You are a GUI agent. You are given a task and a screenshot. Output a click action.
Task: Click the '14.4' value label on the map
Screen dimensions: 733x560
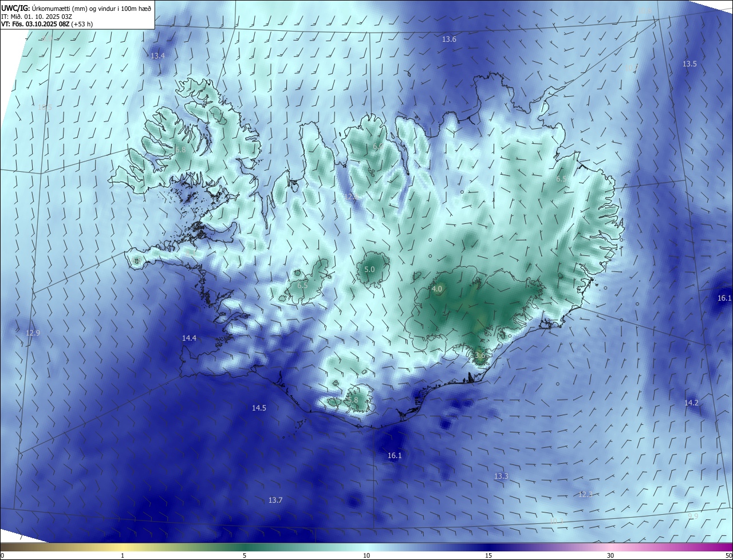click(189, 338)
